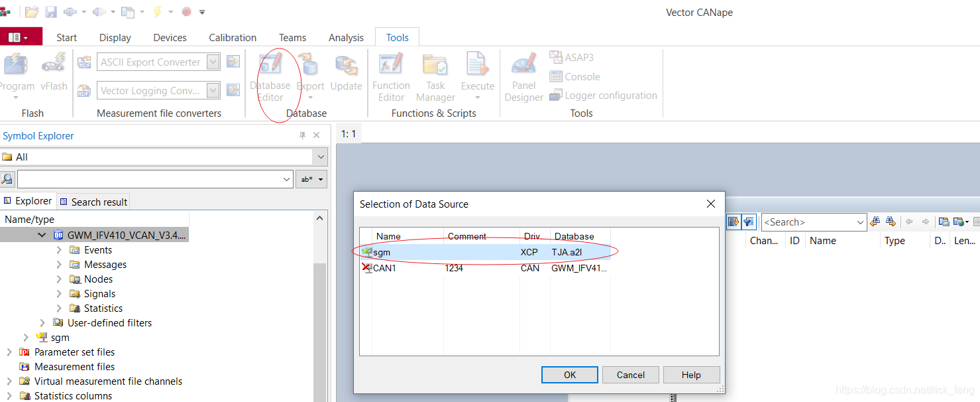The width and height of the screenshot is (980, 402).
Task: Close the Symbol Explorer panel
Action: pyautogui.click(x=317, y=135)
